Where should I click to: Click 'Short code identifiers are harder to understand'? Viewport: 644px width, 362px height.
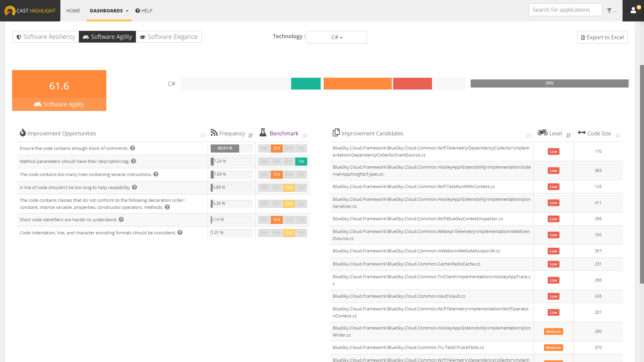point(68,220)
